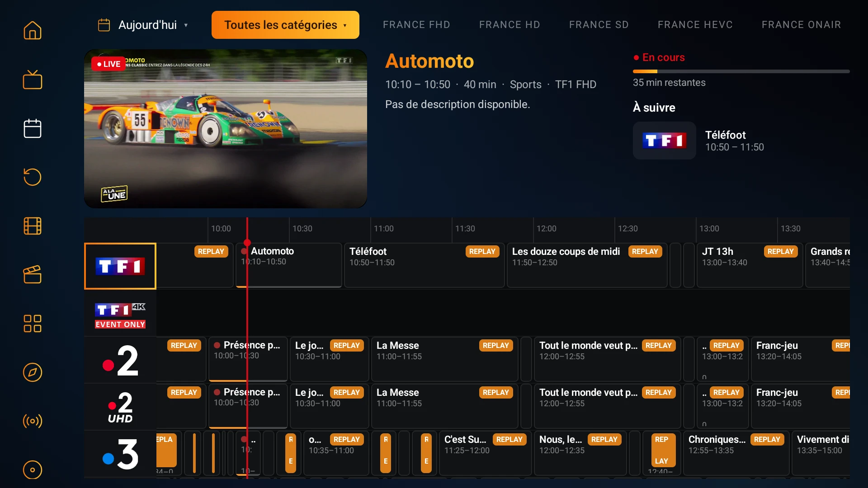
Task: Select La Messe on France 2 row
Action: tap(445, 359)
